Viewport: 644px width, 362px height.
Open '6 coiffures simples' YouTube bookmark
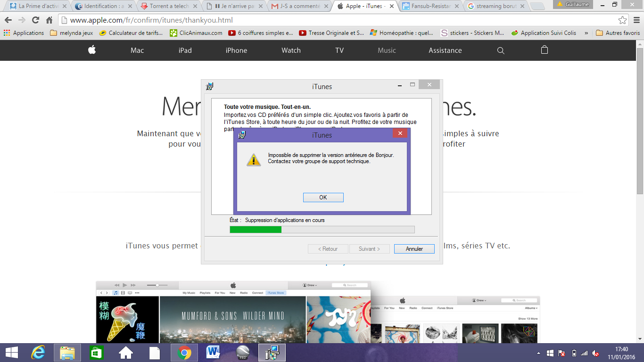click(x=261, y=33)
